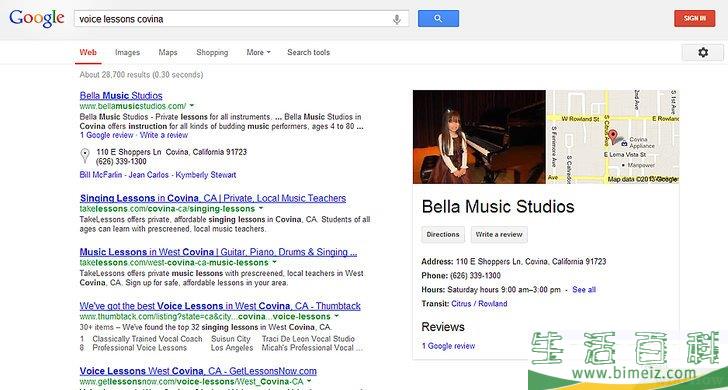
Task: Open the Bella Music Studios photo
Action: (479, 136)
